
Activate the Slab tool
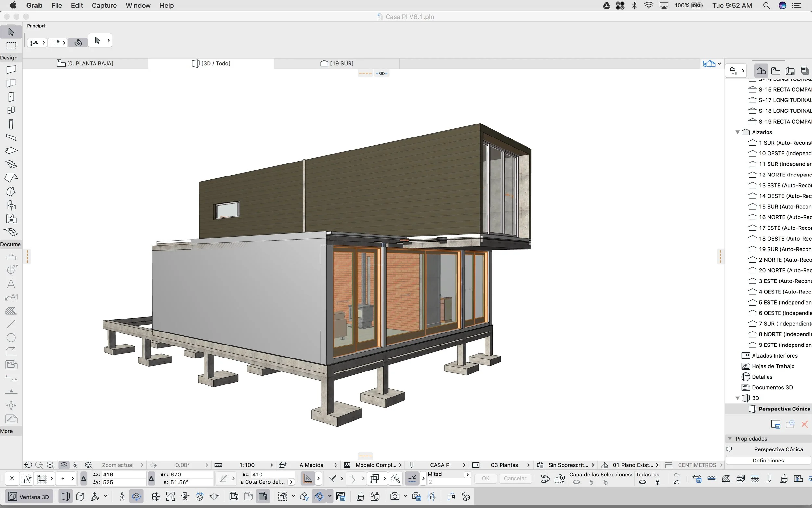(x=11, y=151)
